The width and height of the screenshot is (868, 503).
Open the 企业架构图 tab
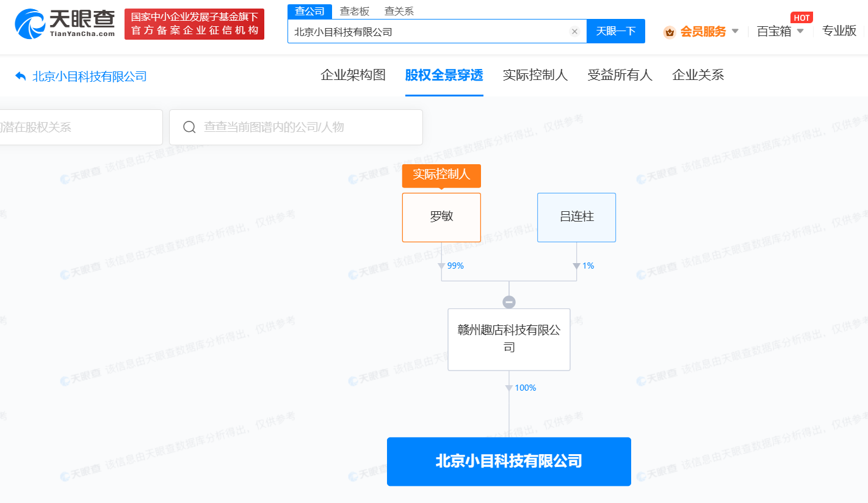[353, 75]
